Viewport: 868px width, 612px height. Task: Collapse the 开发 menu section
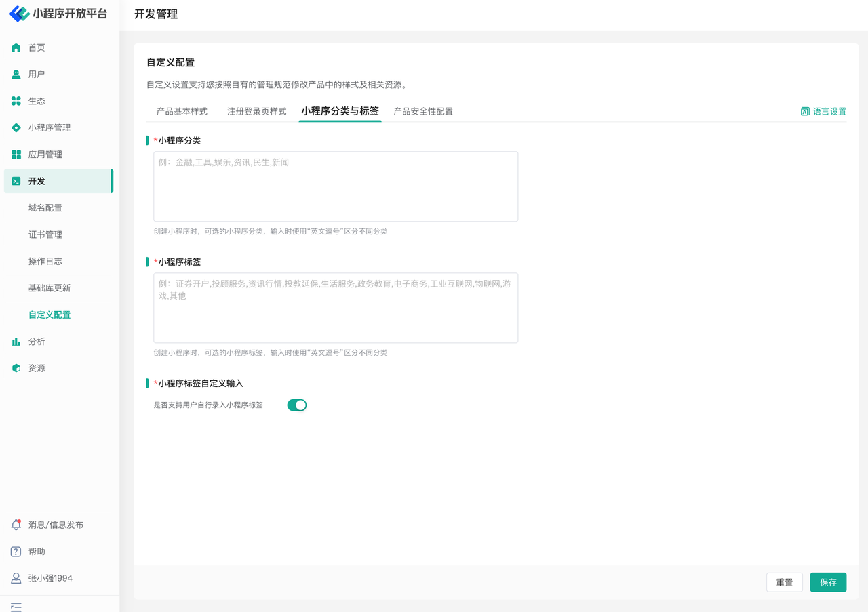[x=58, y=181]
